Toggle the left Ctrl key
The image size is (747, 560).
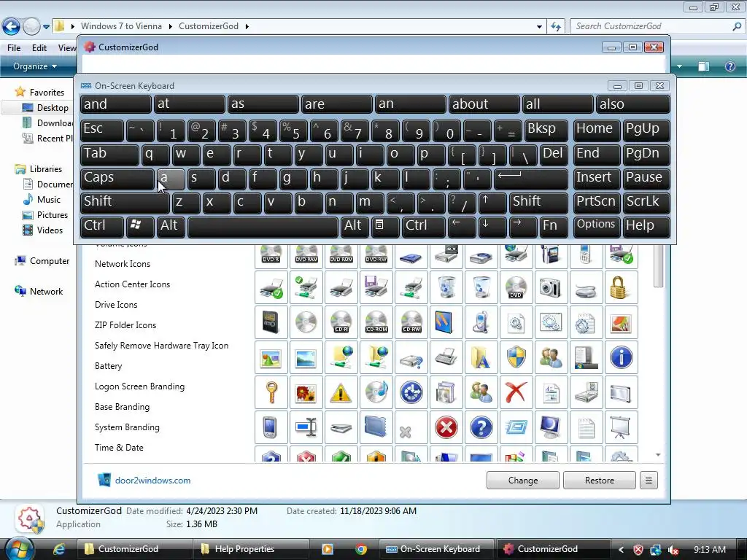click(x=102, y=227)
